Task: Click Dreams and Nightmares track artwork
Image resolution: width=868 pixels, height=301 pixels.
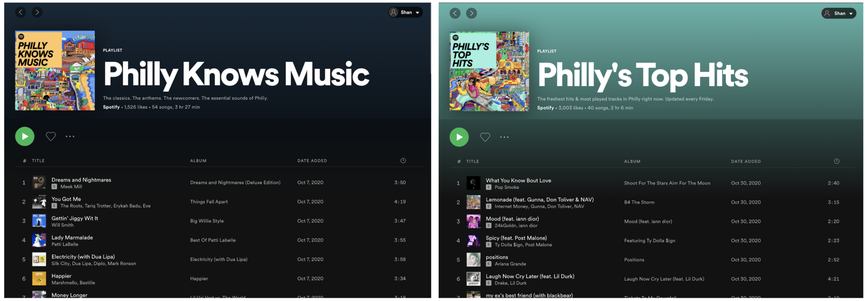Action: [x=39, y=183]
